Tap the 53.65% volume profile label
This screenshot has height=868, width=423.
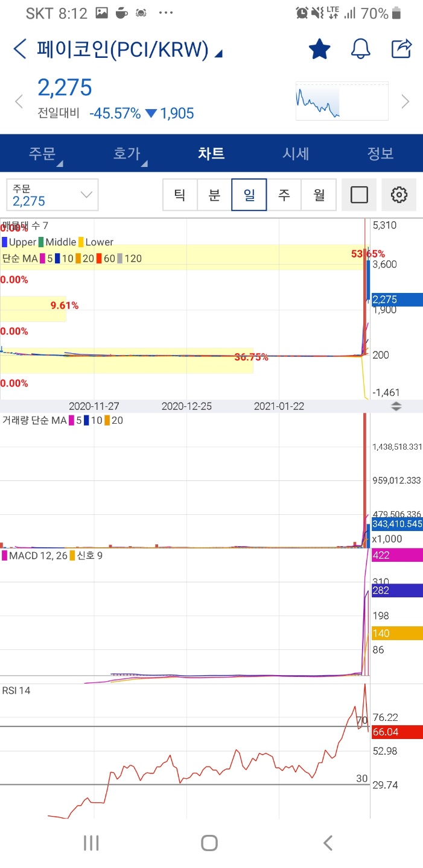368,254
